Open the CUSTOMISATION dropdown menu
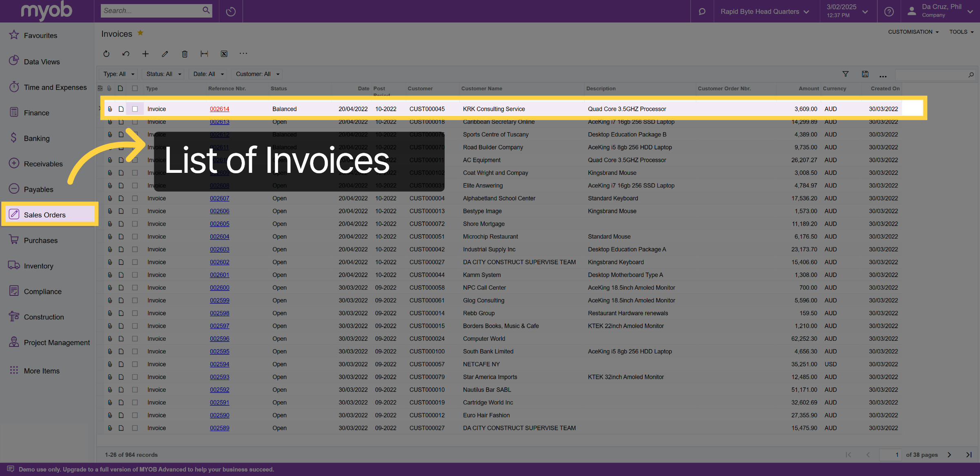Image resolution: width=980 pixels, height=476 pixels. coord(913,32)
